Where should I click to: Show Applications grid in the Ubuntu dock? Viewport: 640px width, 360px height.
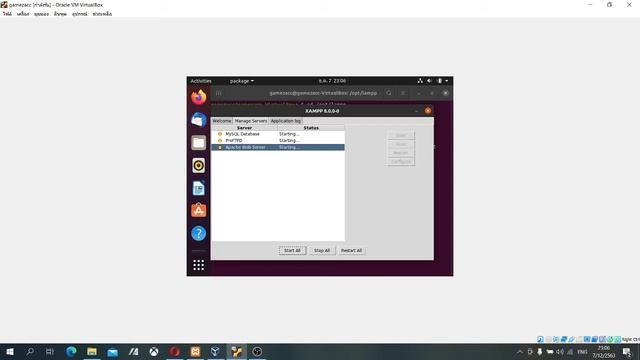click(199, 265)
